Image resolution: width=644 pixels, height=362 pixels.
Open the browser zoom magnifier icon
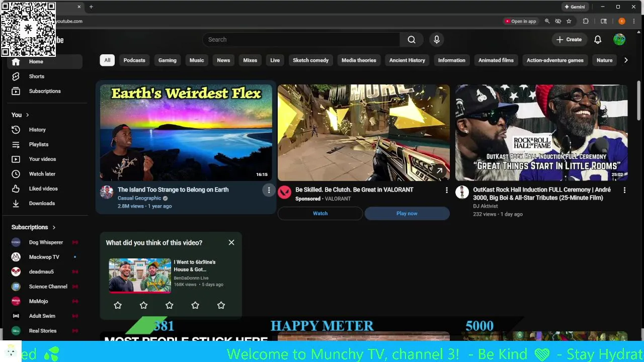coord(547,21)
